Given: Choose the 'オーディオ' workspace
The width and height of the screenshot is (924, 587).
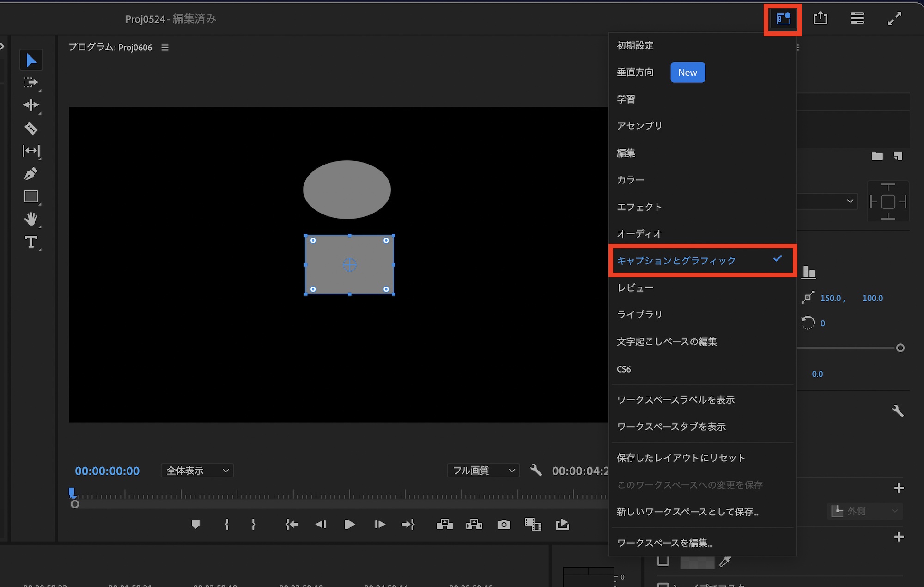Looking at the screenshot, I should point(639,234).
